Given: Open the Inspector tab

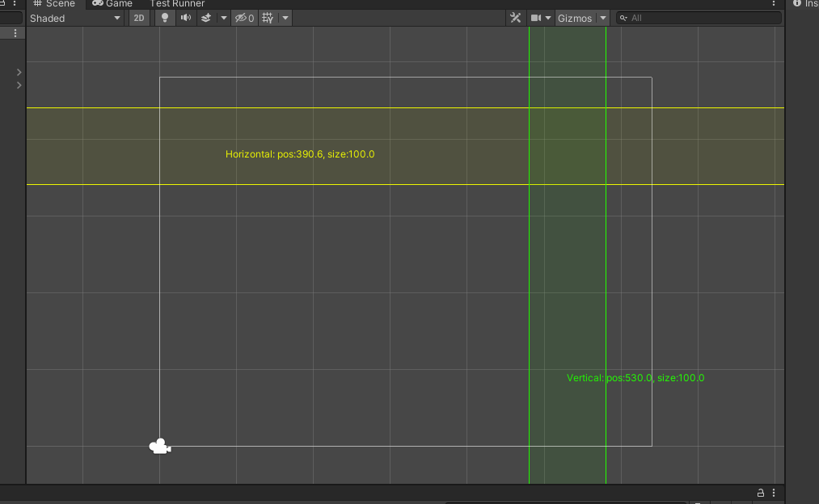Looking at the screenshot, I should point(806,4).
